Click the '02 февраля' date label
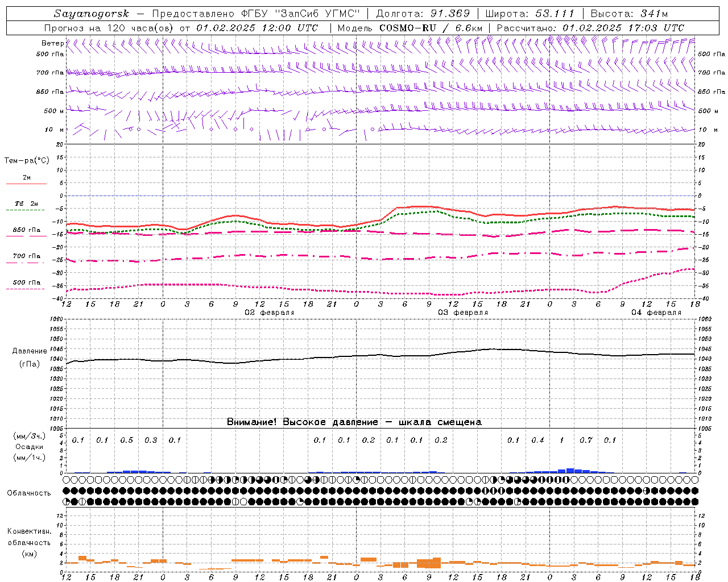This screenshot has width=728, height=582. [270, 313]
